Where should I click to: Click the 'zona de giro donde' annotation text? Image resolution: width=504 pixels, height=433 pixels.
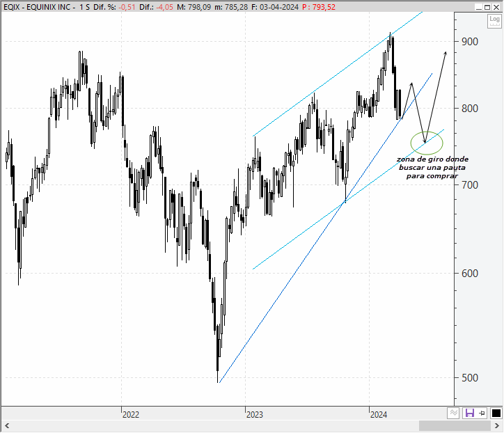point(432,159)
